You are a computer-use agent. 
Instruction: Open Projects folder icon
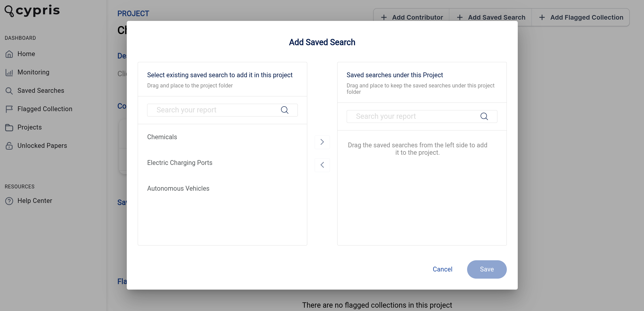click(9, 127)
